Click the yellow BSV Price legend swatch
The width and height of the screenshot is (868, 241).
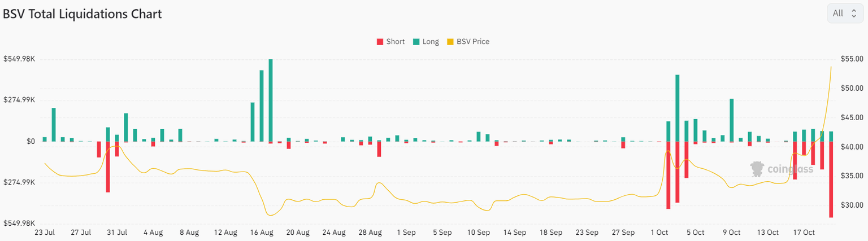[x=450, y=42]
